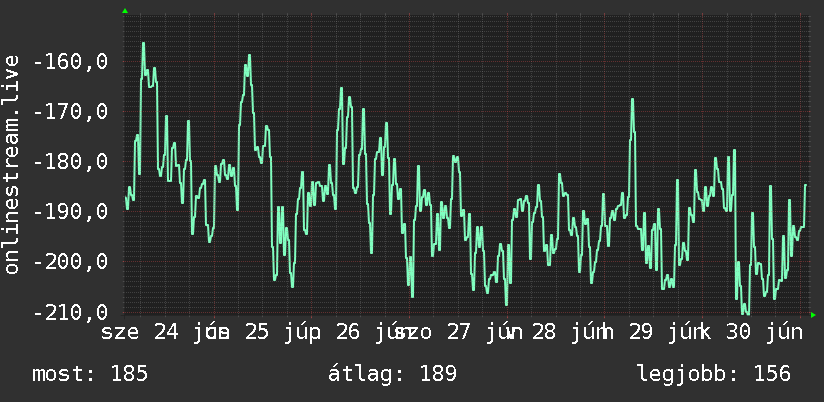This screenshot has width=824, height=402.
Task: Click the x-axis date label 25
Action: pyautogui.click(x=257, y=332)
